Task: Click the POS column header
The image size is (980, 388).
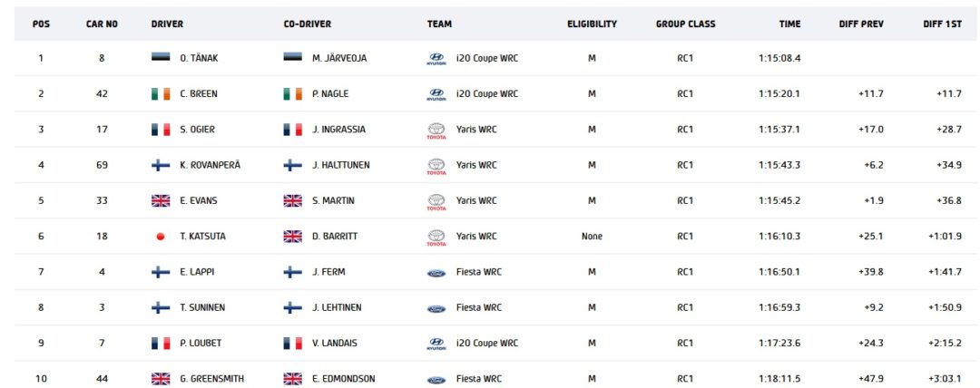Action: coord(41,24)
